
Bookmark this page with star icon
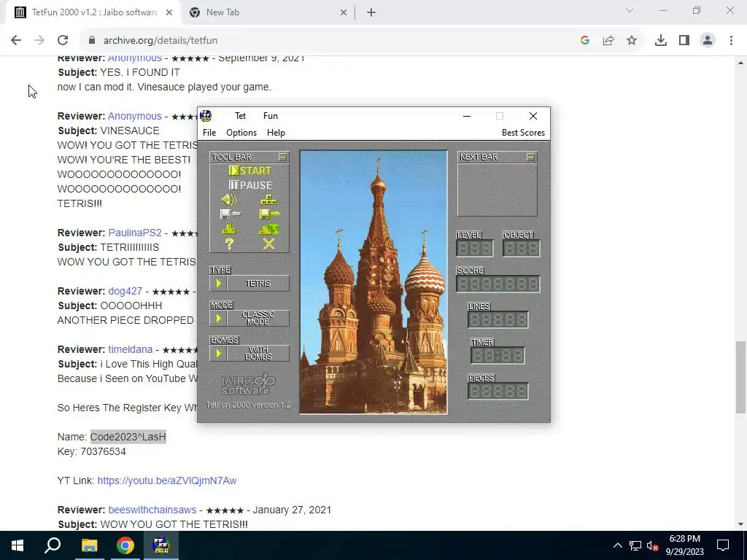tap(632, 41)
